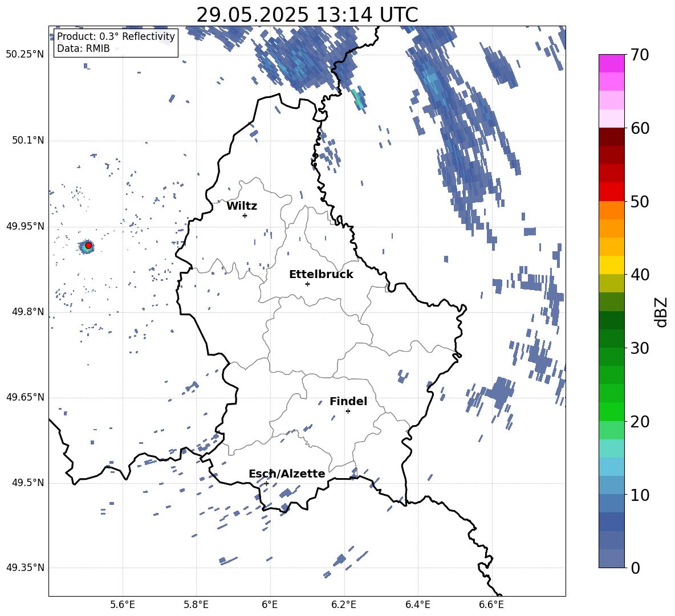Image resolution: width=675 pixels, height=616 pixels.
Task: Click the 49.95°N latitude label
Action: pyautogui.click(x=25, y=226)
